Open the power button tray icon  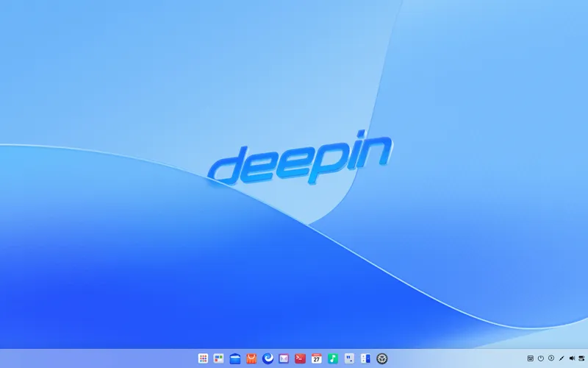tap(541, 358)
